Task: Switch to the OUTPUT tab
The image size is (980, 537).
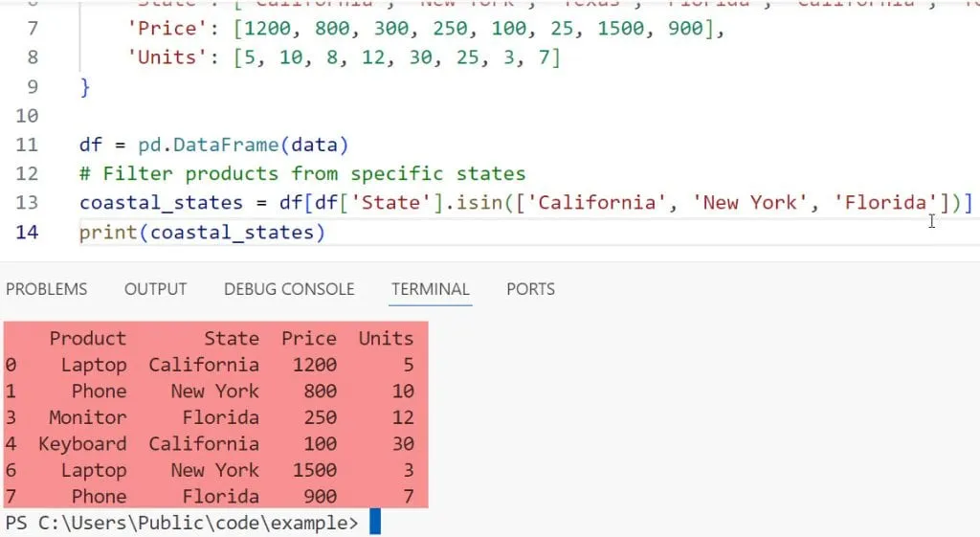Action: click(x=156, y=289)
